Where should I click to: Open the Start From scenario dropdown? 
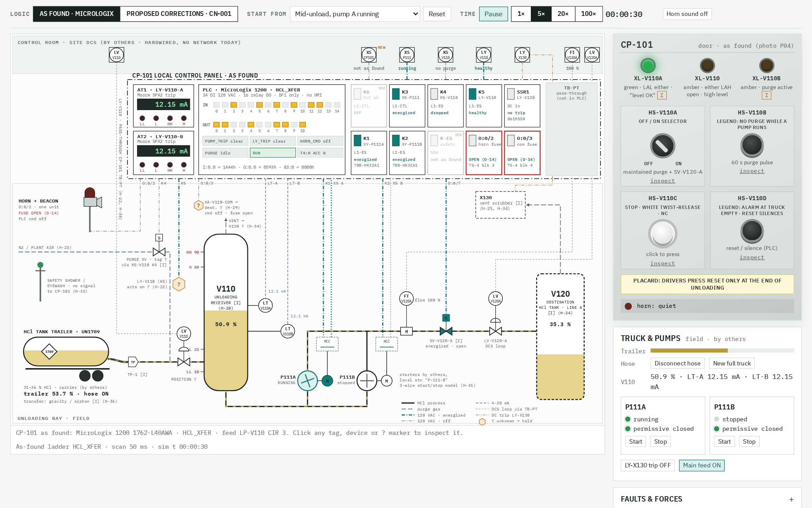click(x=355, y=14)
